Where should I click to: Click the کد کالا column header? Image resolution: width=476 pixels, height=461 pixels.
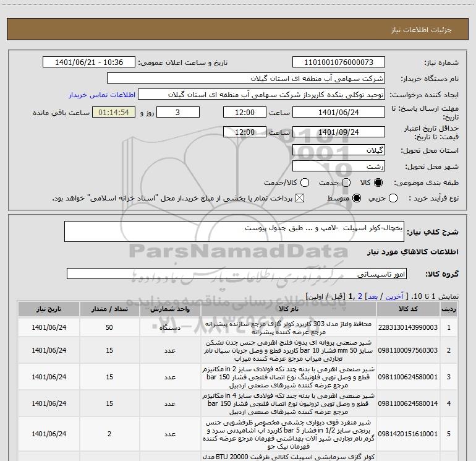(408, 309)
